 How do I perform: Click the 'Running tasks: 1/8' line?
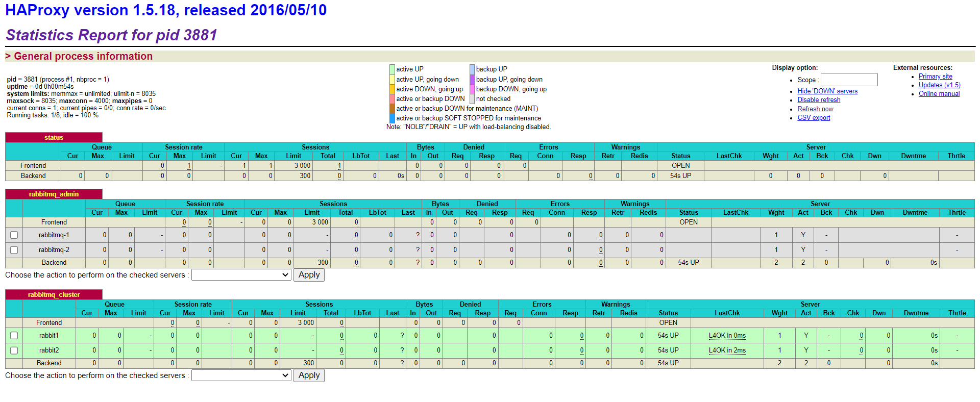tap(53, 115)
